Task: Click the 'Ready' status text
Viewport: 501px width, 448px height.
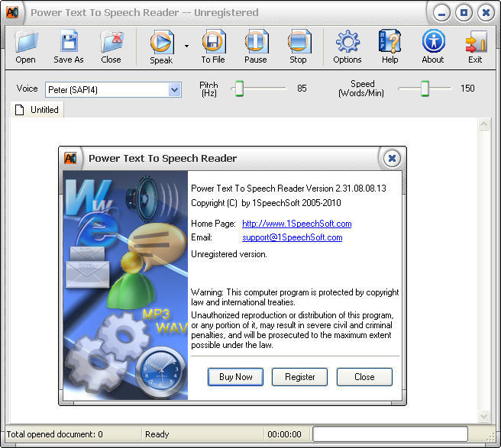Action: pyautogui.click(x=157, y=434)
